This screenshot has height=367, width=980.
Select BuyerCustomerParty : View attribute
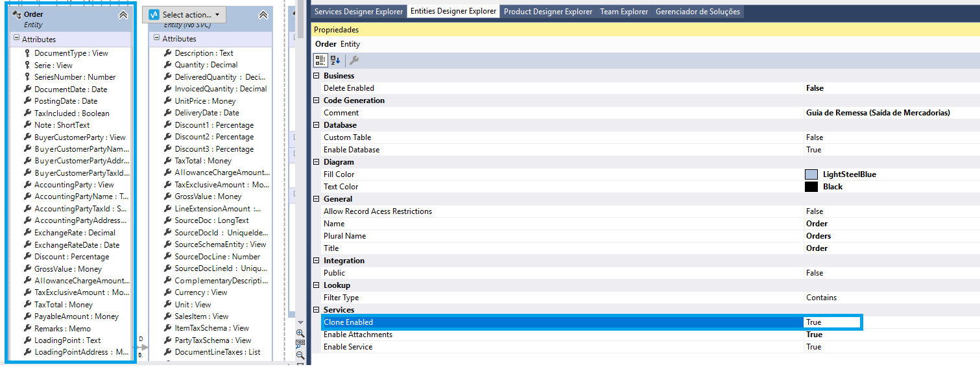80,137
